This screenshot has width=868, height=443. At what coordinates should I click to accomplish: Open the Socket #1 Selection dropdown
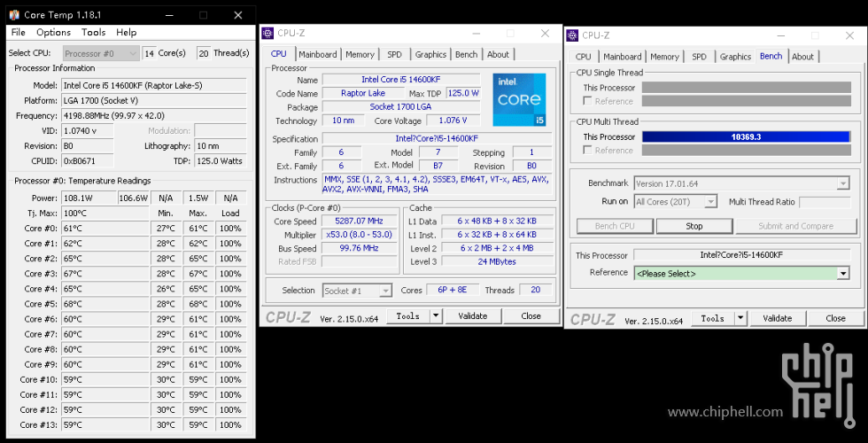[x=357, y=291]
